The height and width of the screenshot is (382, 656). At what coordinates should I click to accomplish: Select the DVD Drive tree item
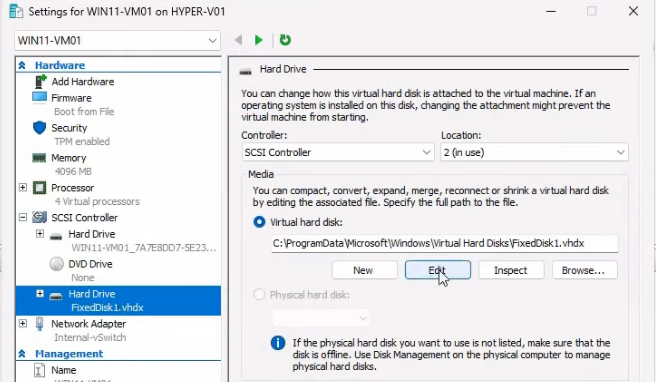(x=90, y=264)
